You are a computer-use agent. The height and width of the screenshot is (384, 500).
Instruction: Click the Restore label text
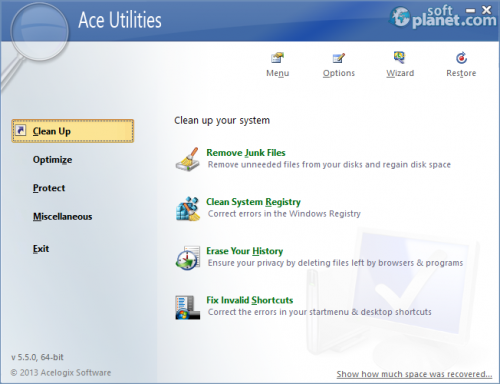461,73
